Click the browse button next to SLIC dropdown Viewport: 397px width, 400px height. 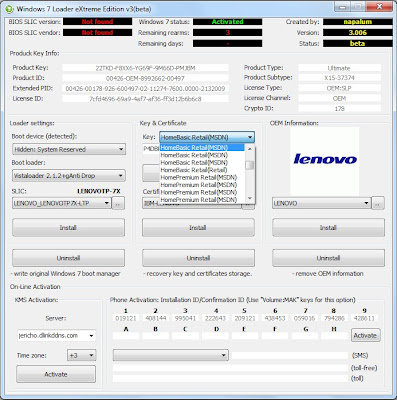click(118, 203)
